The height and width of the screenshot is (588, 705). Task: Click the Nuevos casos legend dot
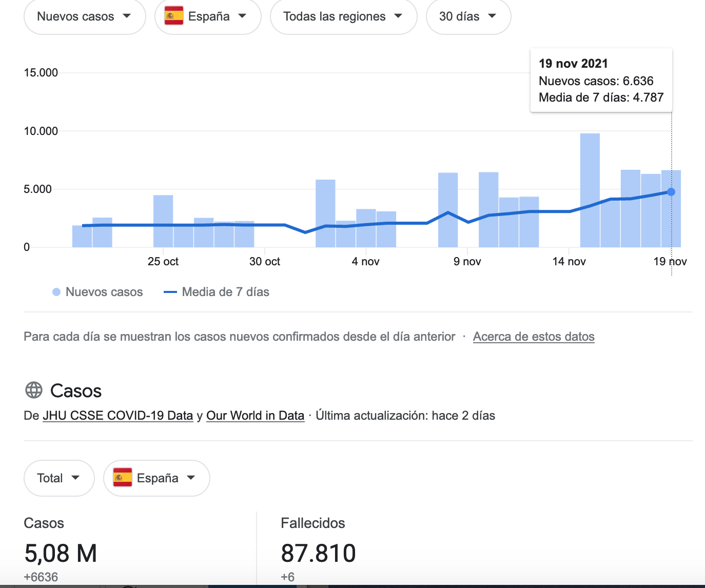[56, 292]
